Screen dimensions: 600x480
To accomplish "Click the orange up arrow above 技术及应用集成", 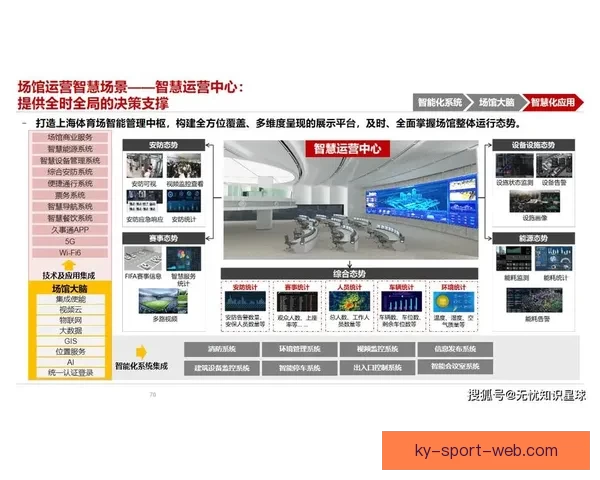I will point(68,265).
